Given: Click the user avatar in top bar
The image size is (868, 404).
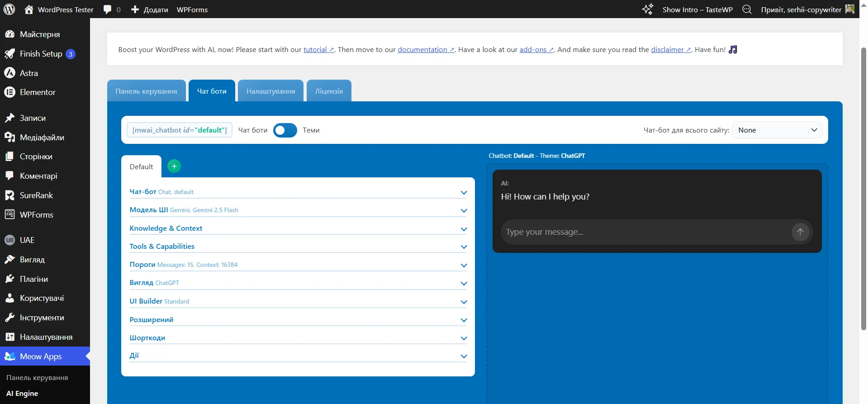Looking at the screenshot, I should point(849,9).
